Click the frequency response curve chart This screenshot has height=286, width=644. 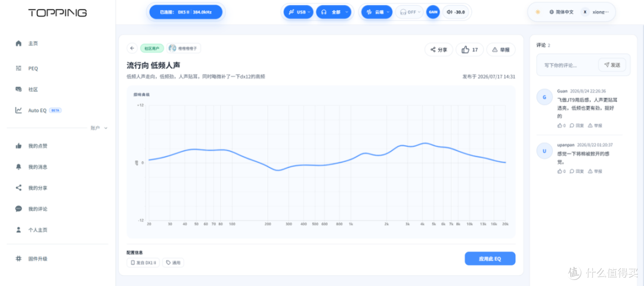(321, 162)
